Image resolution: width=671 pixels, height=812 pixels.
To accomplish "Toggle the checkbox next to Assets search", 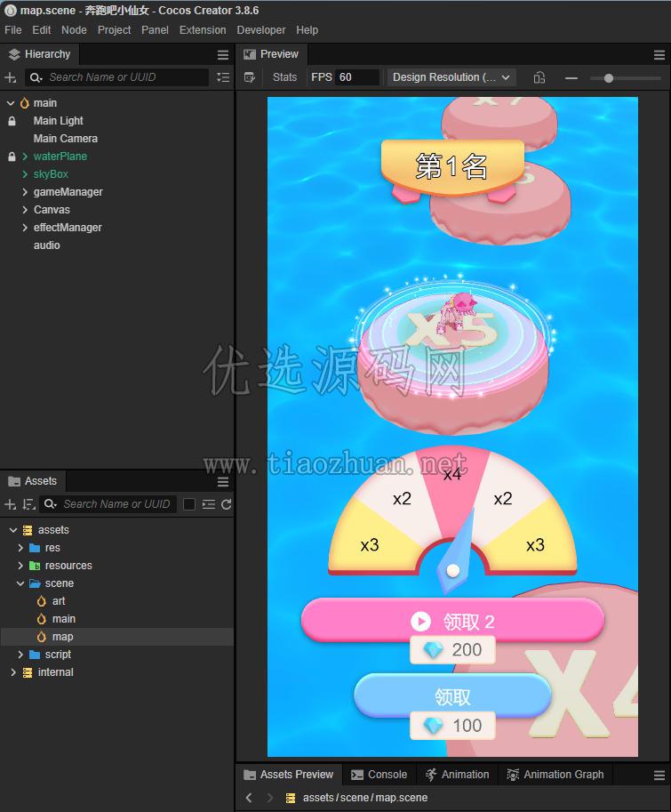I will (189, 504).
